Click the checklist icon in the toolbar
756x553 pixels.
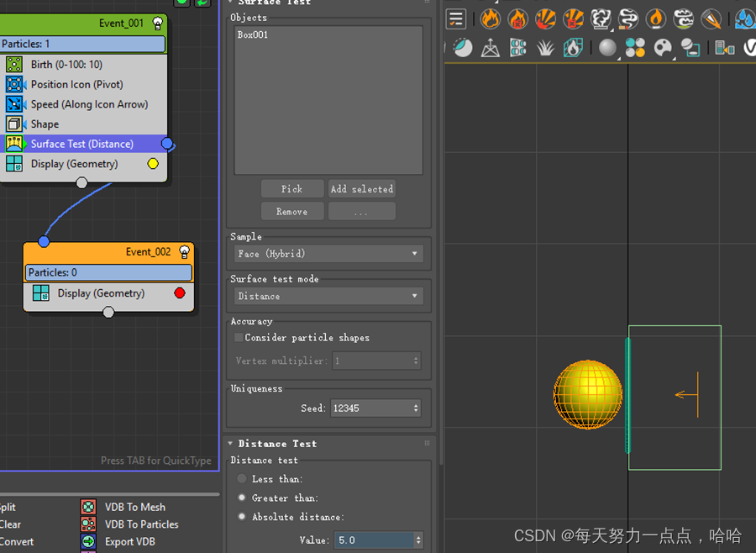456,18
